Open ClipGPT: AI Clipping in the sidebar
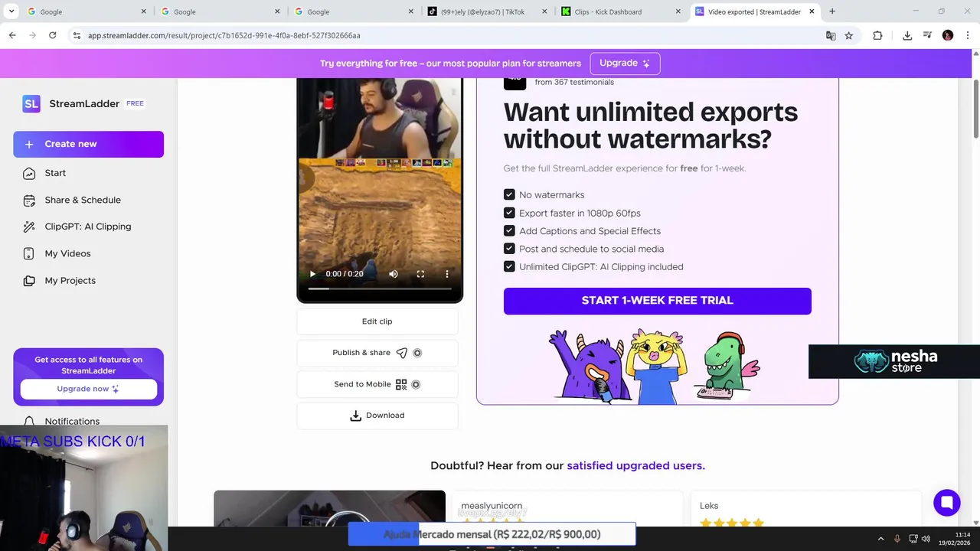 pyautogui.click(x=88, y=227)
